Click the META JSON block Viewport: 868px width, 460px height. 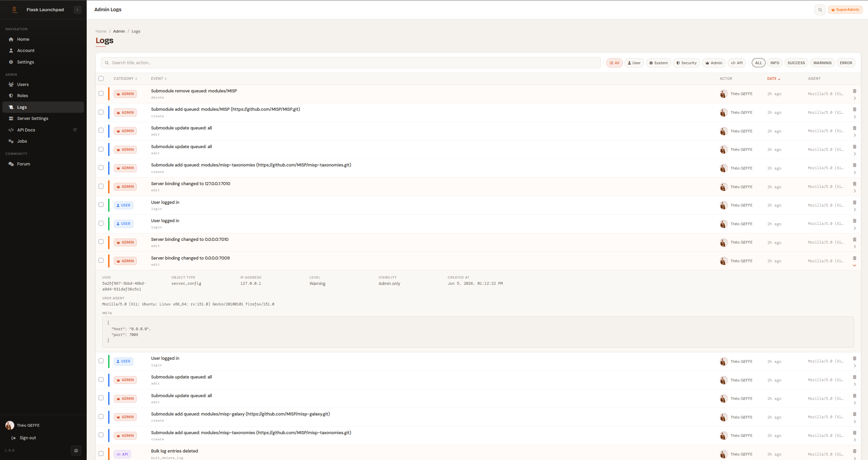pyautogui.click(x=478, y=332)
